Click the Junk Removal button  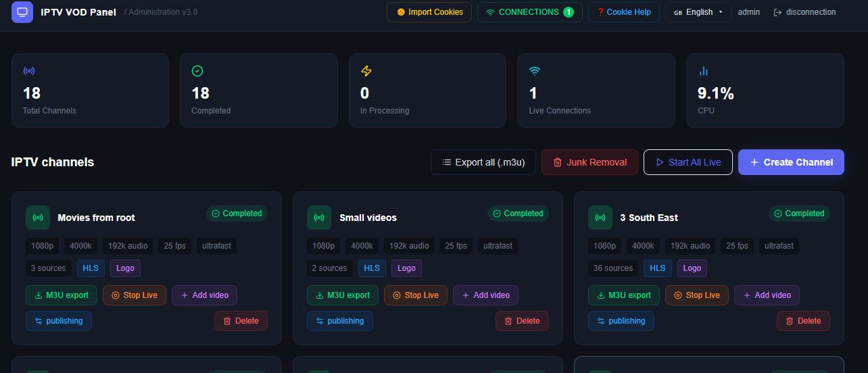pos(589,162)
